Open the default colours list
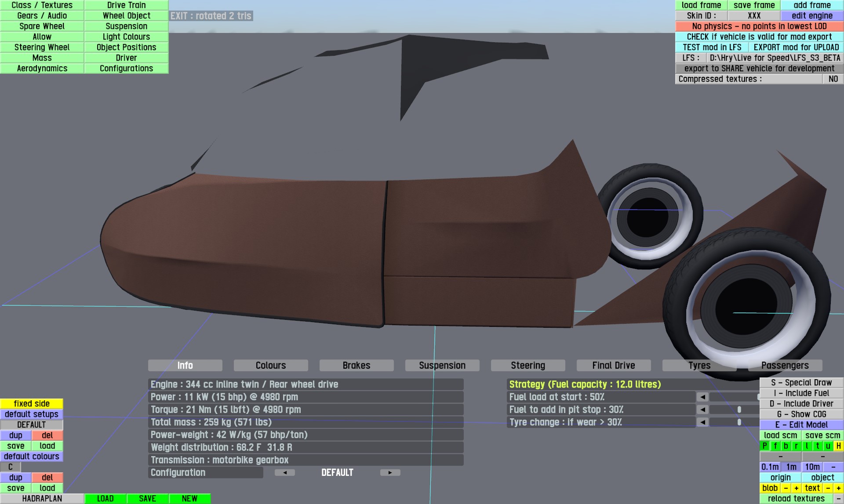The image size is (844, 504). pos(32,457)
